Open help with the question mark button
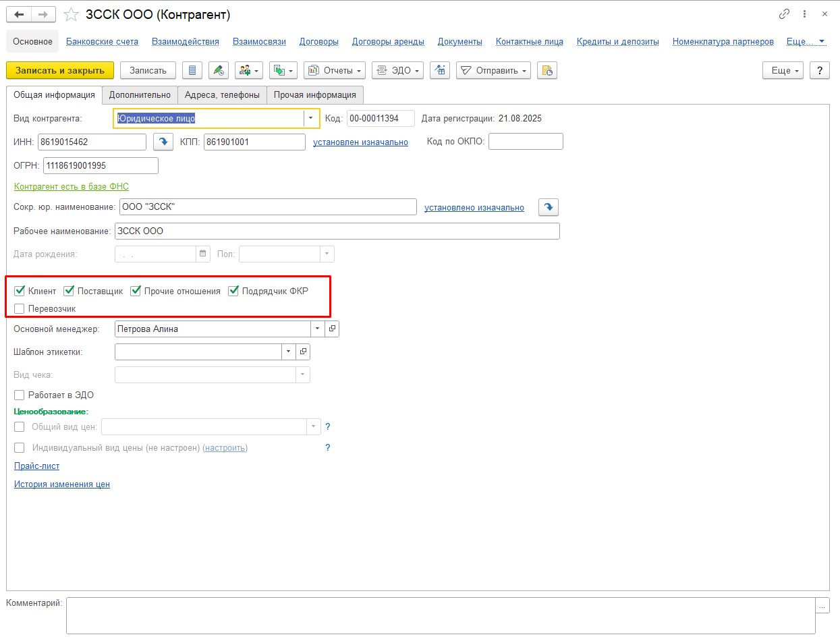Screen dimensions: 840x641 point(819,70)
